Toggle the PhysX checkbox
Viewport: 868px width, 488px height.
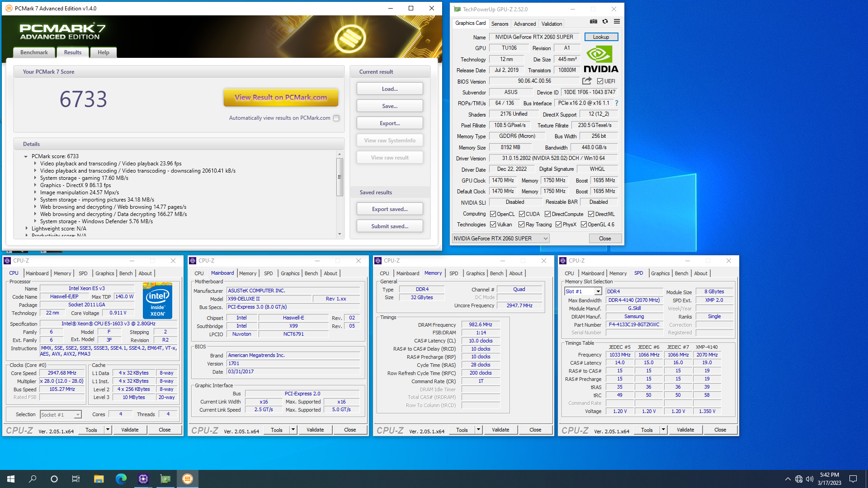point(558,225)
